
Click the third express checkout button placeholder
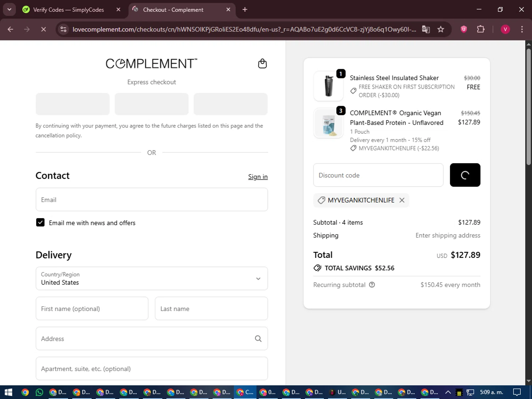tap(231, 104)
